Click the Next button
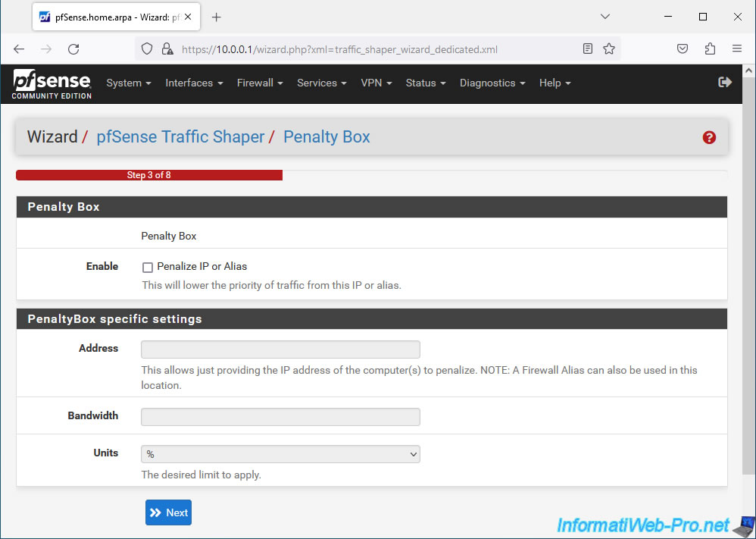Screen dimensions: 756x539 [168, 512]
